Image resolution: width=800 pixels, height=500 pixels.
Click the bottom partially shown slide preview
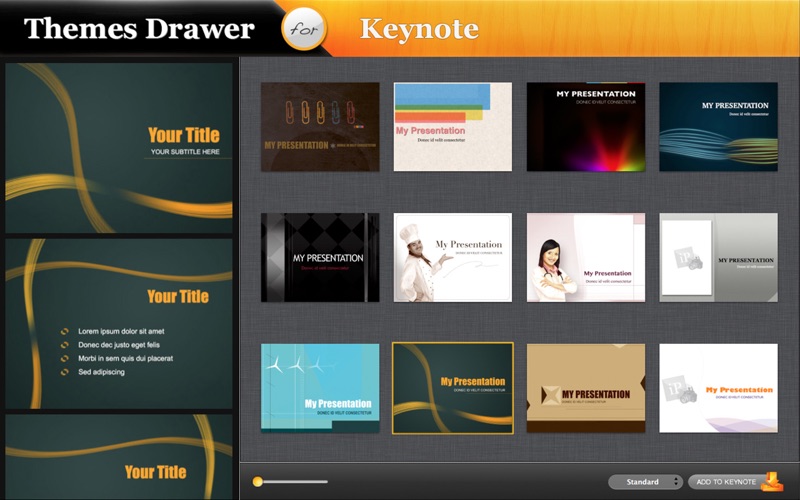tap(119, 457)
